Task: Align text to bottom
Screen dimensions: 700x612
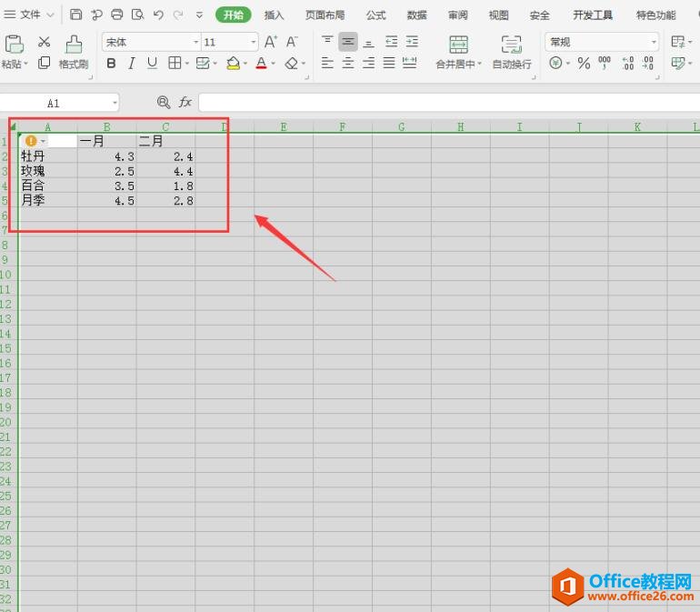Action: (368, 43)
